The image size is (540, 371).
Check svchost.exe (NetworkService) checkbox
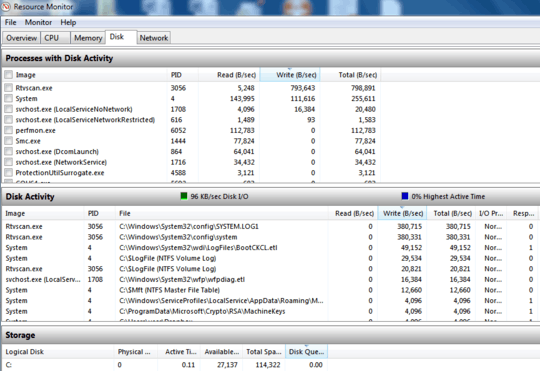pos(9,162)
